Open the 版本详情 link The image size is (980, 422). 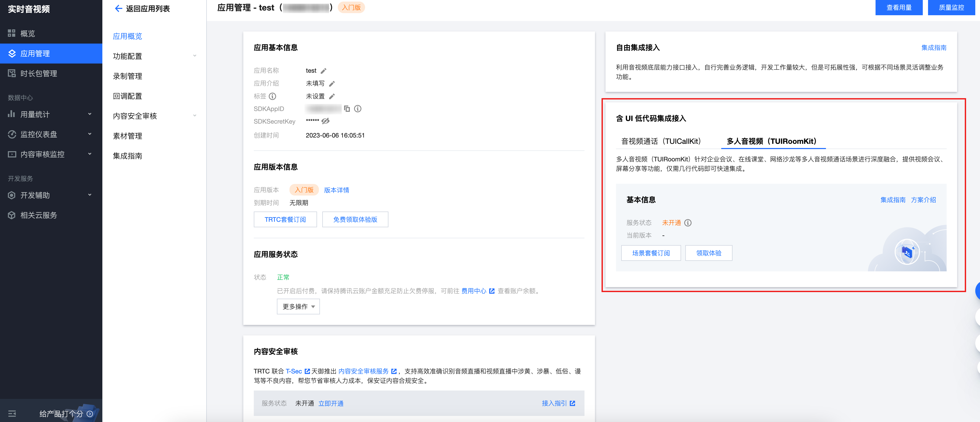[336, 190]
